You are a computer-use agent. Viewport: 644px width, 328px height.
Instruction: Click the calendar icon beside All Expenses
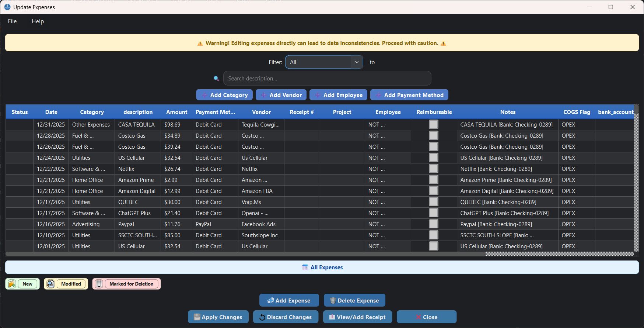pos(305,267)
